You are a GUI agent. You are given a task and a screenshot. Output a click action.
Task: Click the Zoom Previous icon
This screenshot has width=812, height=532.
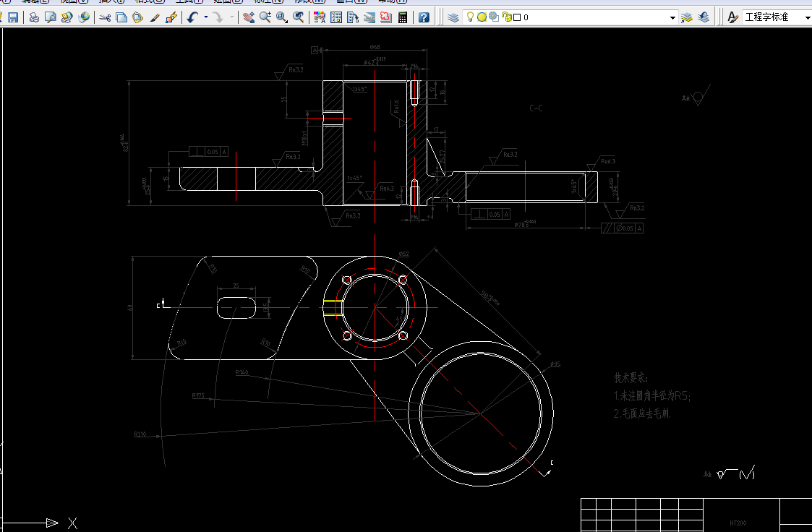(x=299, y=17)
